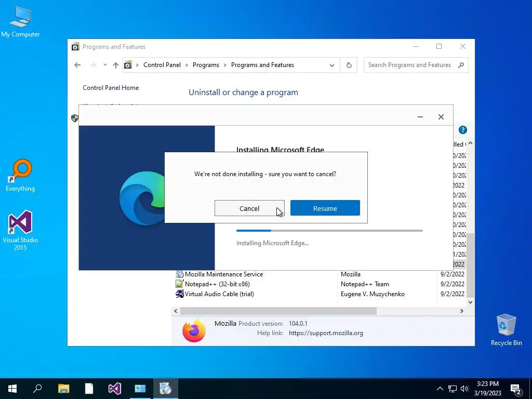Close the Edge installer window
Screen dimensions: 532x399
pyautogui.click(x=441, y=117)
